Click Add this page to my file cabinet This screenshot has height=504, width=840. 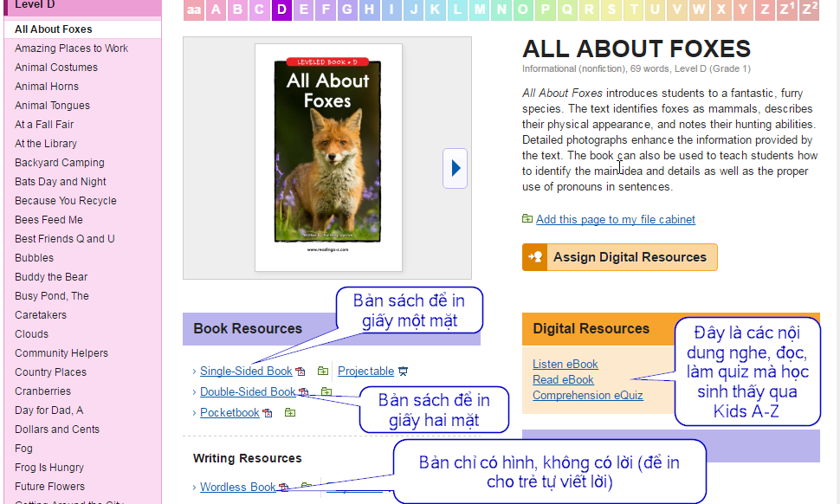pos(615,220)
